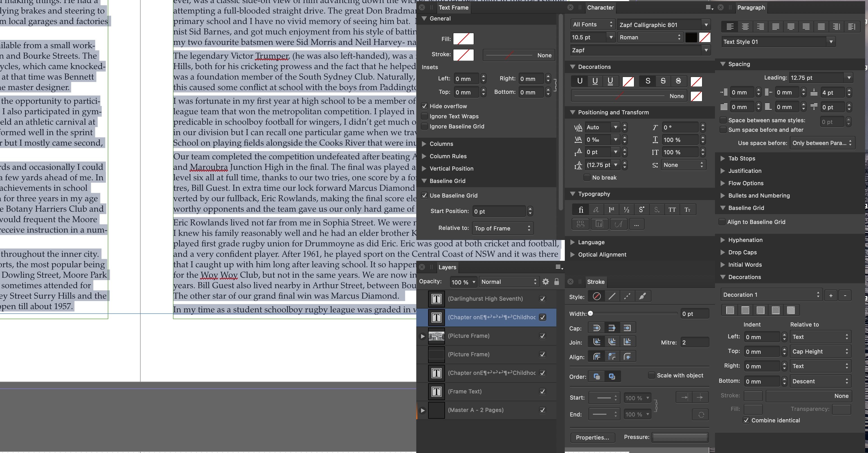This screenshot has height=453, width=868.
Task: Enable all caps typography button
Action: 672,210
